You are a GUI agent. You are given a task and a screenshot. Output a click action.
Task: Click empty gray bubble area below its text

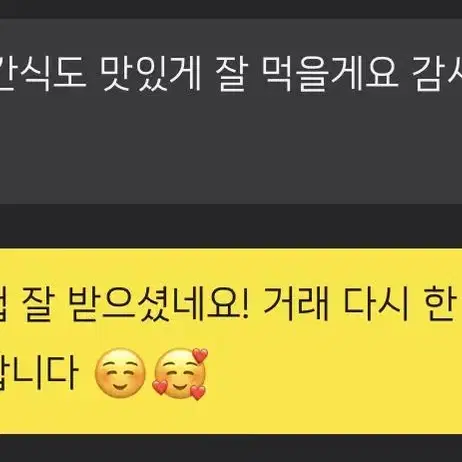pos(231,150)
